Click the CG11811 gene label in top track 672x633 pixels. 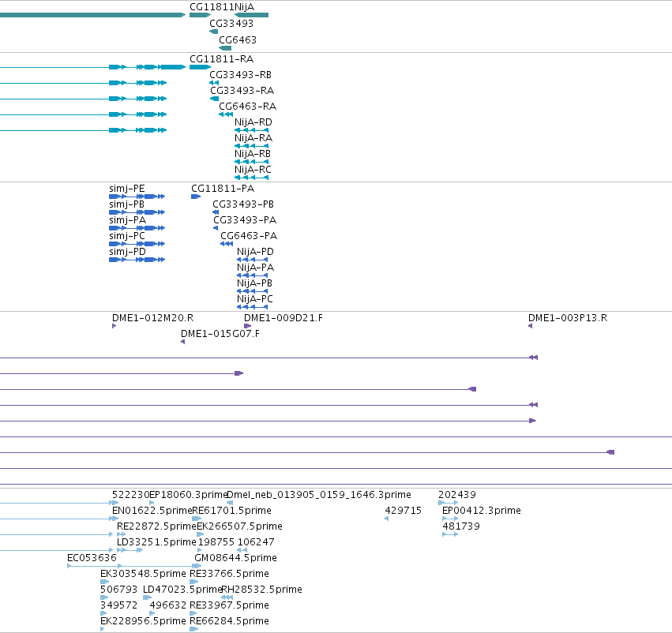pos(212,7)
